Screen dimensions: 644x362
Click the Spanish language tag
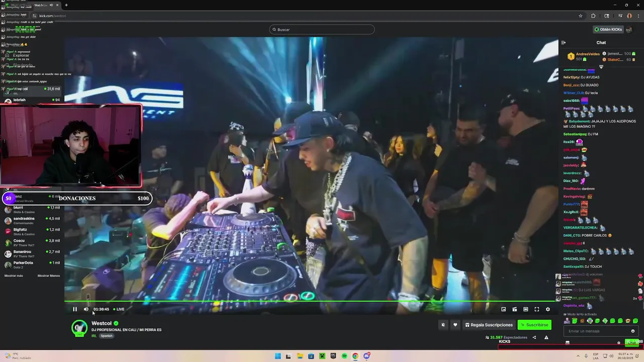[x=107, y=336]
